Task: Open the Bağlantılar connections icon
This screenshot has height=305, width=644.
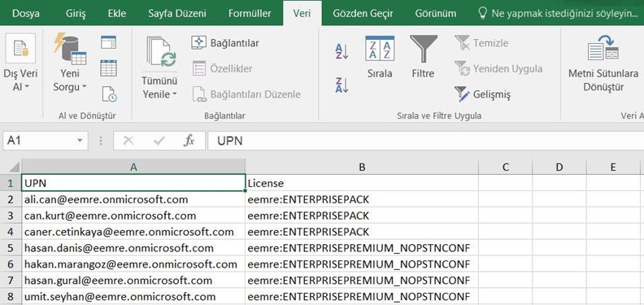Action: tap(225, 43)
